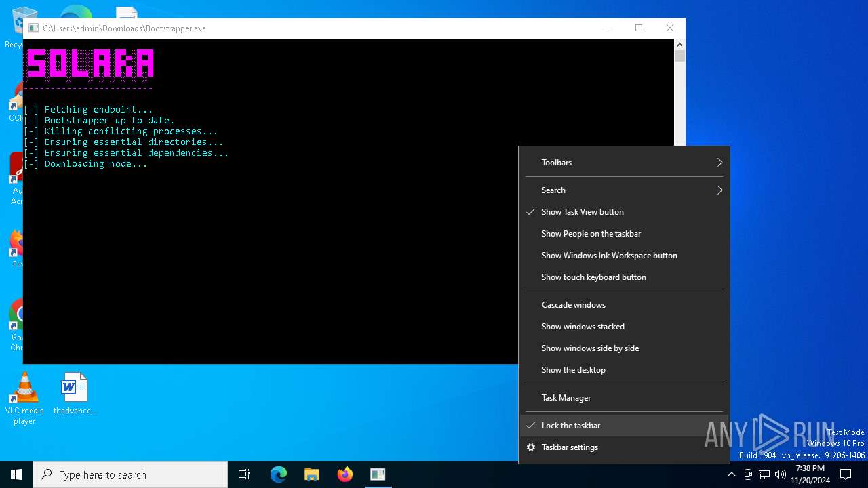Screen dimensions: 868x488
Task: Click the console window title bar icon
Action: click(33, 28)
